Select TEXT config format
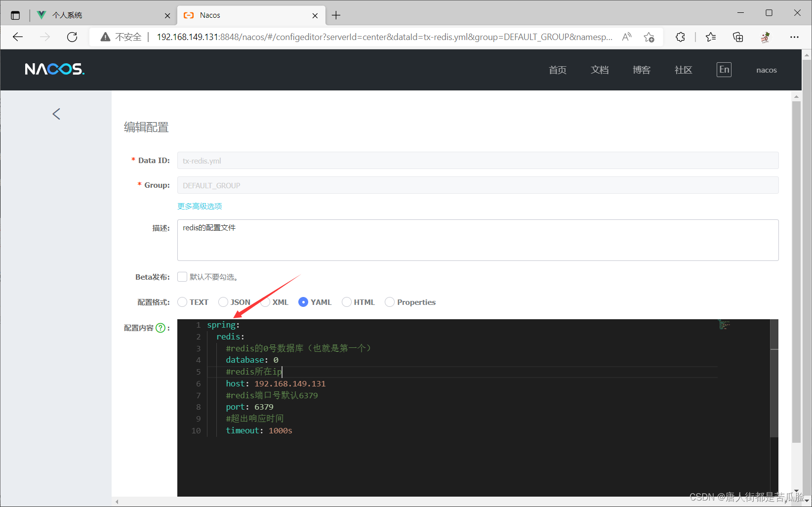The height and width of the screenshot is (507, 812). click(182, 302)
